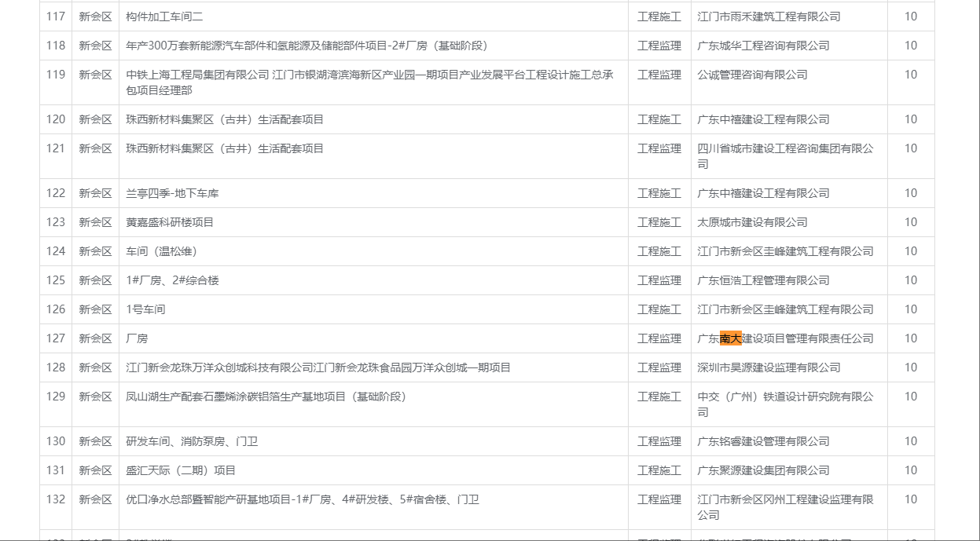Viewport: 980px width, 541px height.
Task: Select company "中交（广州）铁道设计研究院有限公司"
Action: (x=785, y=404)
